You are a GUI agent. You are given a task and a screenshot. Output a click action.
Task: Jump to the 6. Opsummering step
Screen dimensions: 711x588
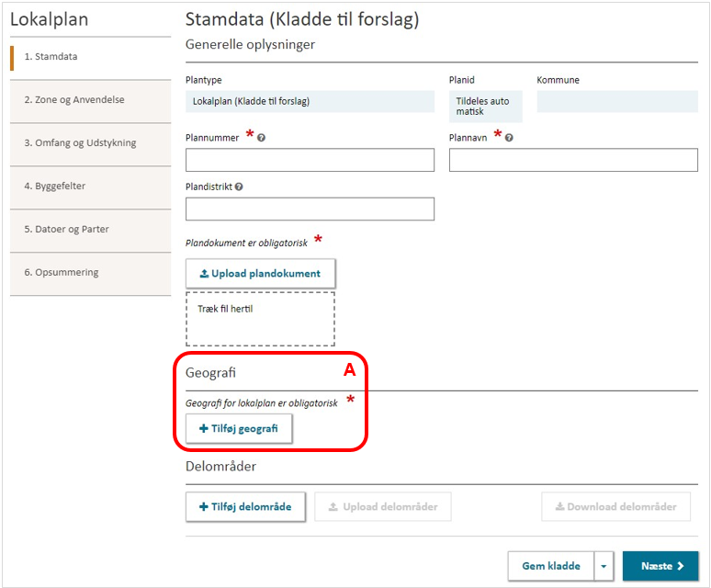click(x=90, y=272)
